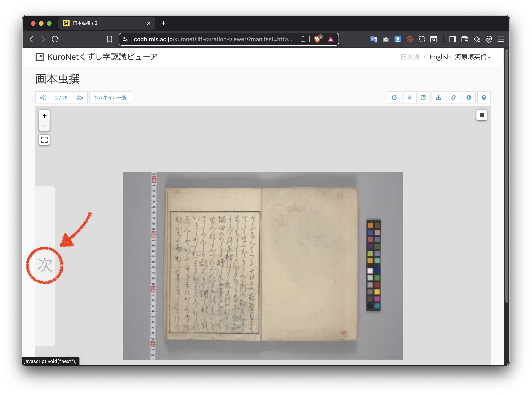Click the download icon in viewer toolbar
This screenshot has width=532, height=395.
[438, 98]
